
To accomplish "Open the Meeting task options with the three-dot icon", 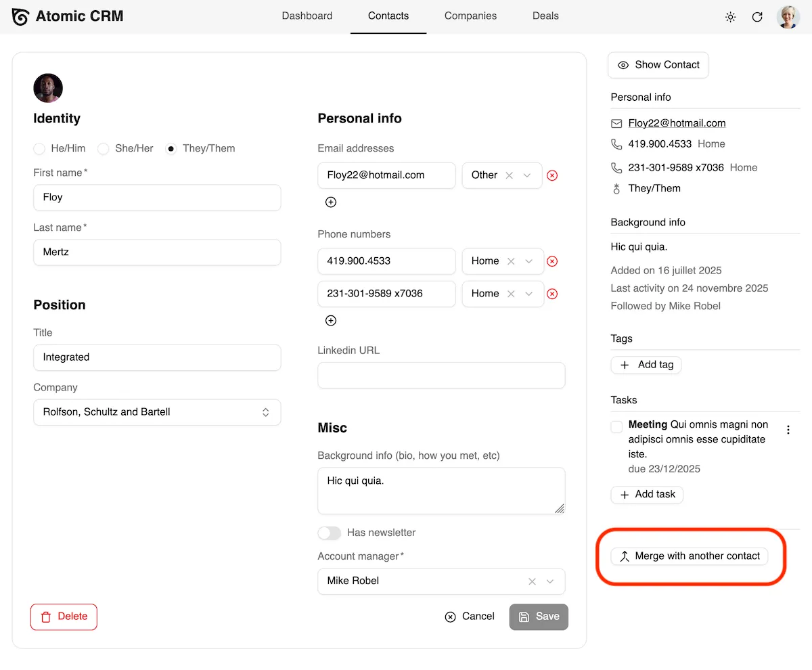I will 788,429.
